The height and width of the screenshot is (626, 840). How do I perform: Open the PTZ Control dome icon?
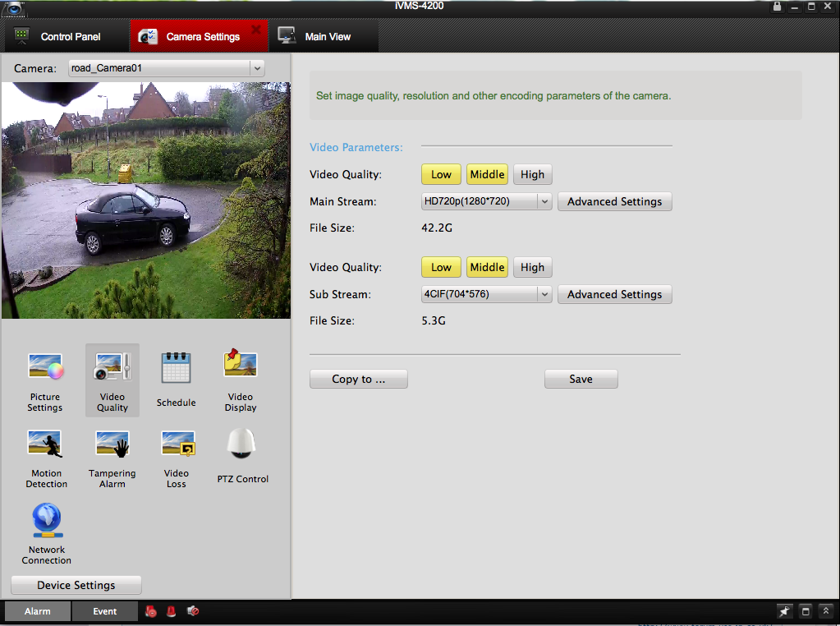pos(242,445)
